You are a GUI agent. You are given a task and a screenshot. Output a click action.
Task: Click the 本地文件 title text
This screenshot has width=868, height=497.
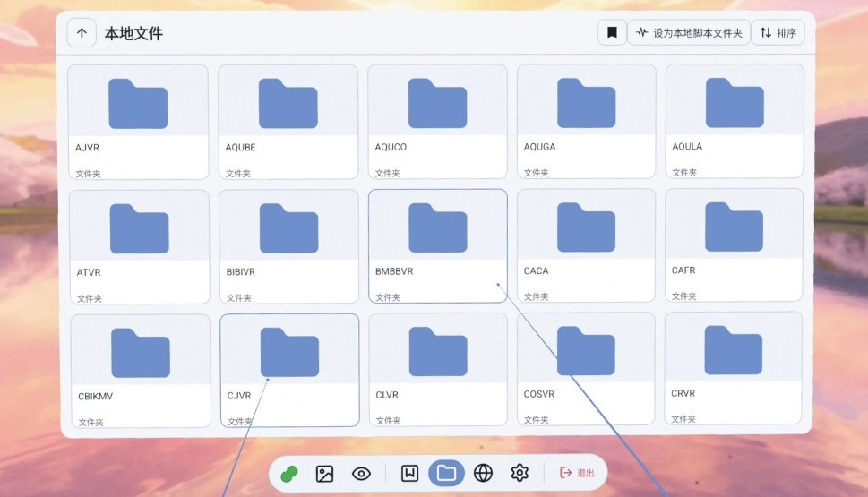click(133, 34)
